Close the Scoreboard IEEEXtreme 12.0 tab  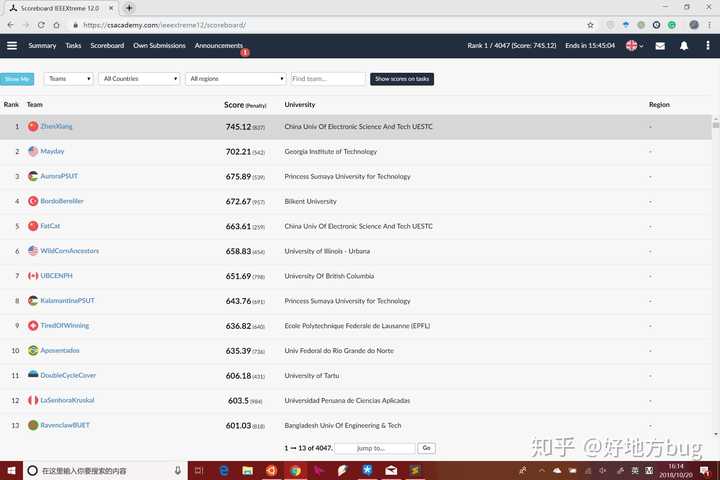tap(111, 8)
